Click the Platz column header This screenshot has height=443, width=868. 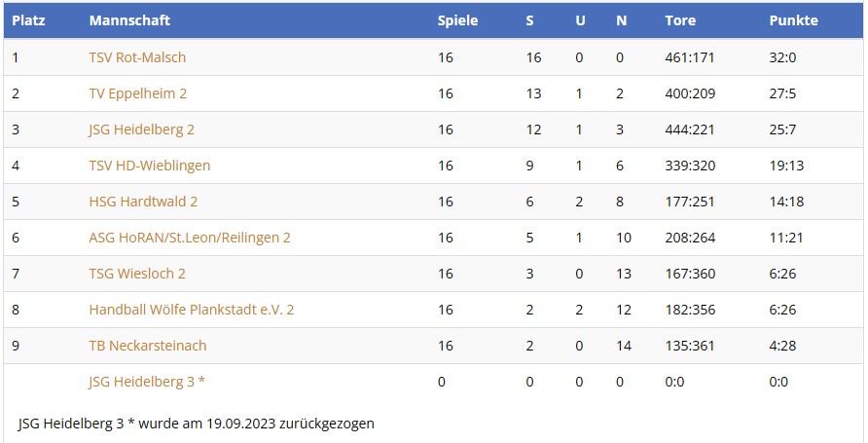[x=28, y=20]
